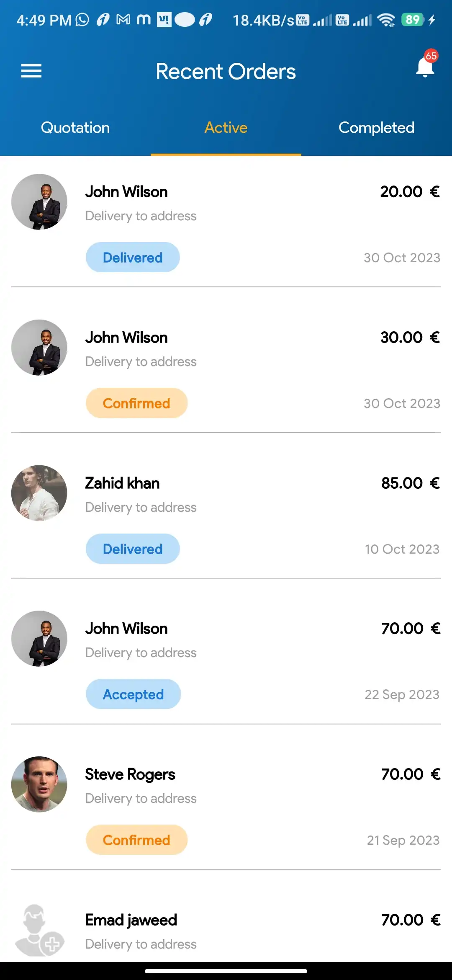Viewport: 452px width, 980px height.
Task: Open Zahid khan's profile picture
Action: (x=39, y=493)
